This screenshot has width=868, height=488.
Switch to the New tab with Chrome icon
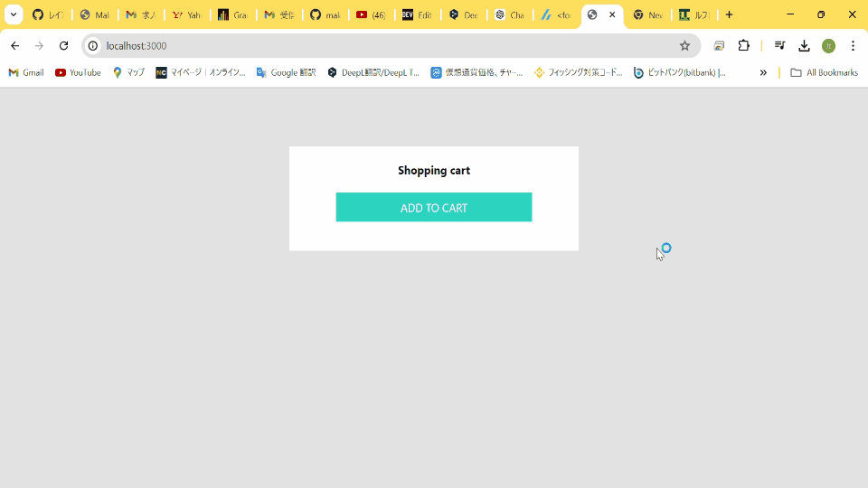(648, 15)
